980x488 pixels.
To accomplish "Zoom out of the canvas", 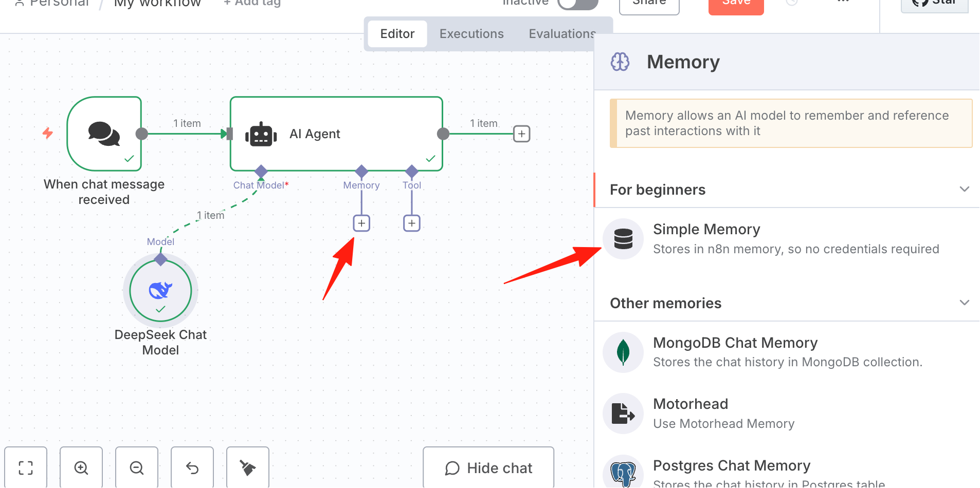I will pyautogui.click(x=137, y=467).
